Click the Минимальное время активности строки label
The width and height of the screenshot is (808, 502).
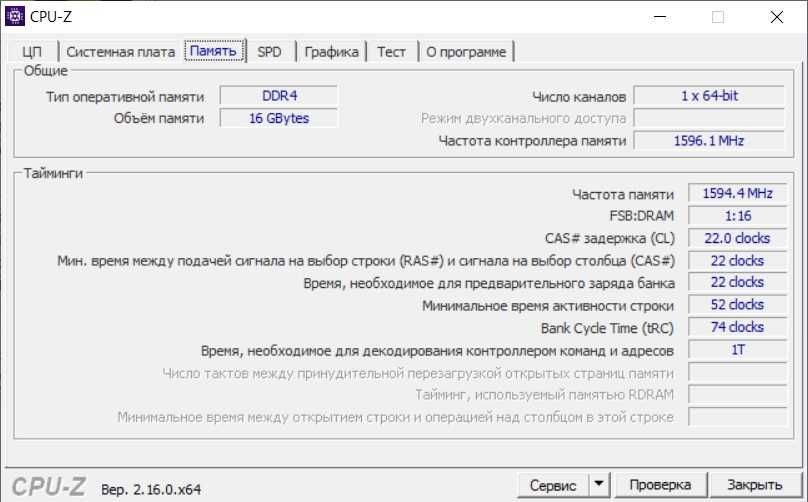coord(548,306)
